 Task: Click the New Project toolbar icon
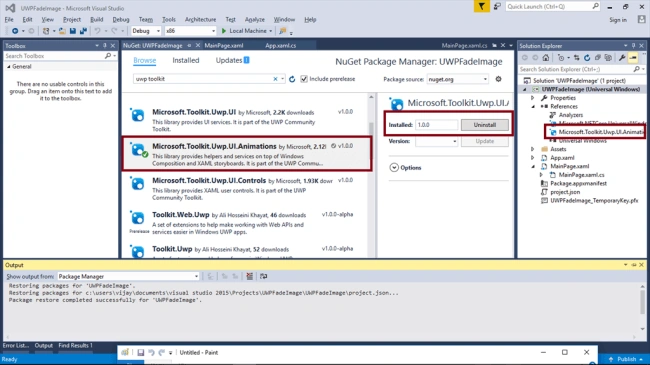coord(46,31)
